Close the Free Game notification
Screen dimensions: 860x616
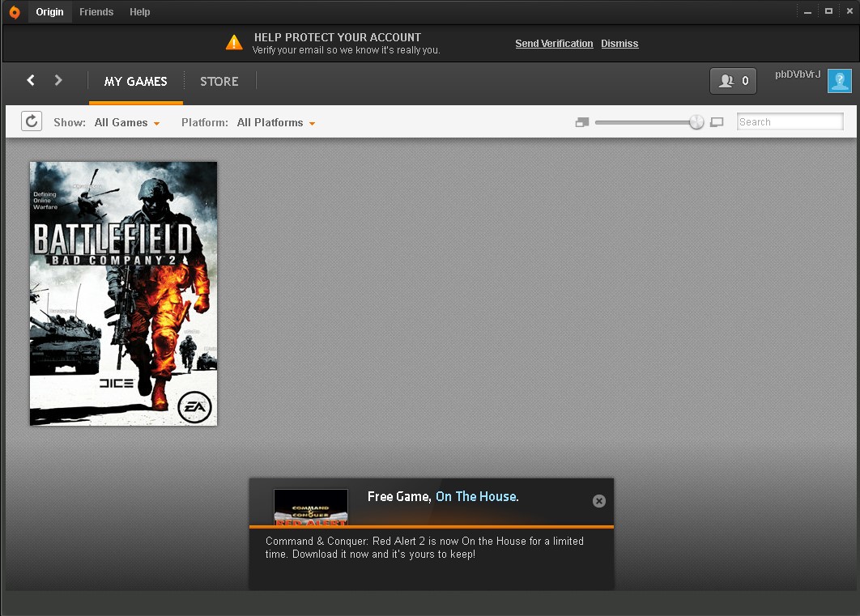(x=599, y=501)
